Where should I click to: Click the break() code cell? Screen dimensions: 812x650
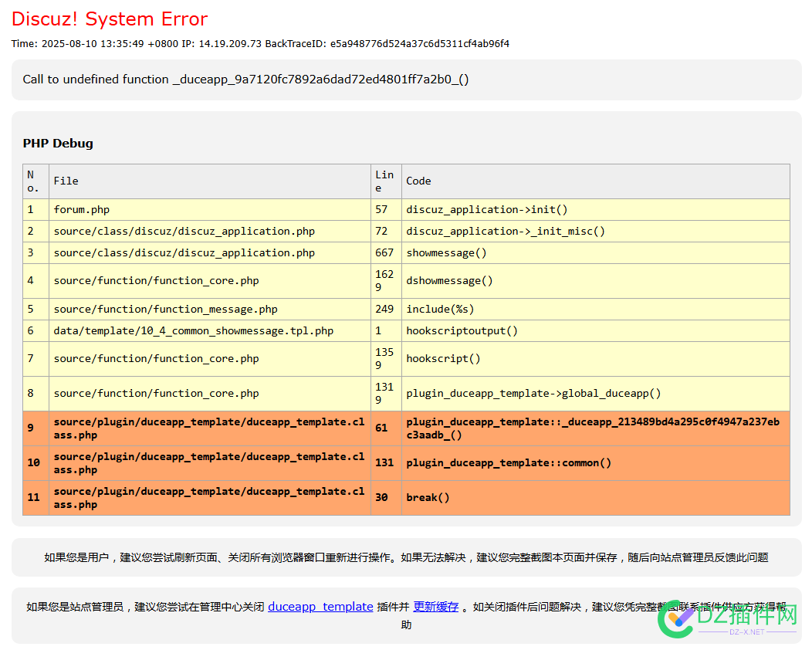[x=596, y=498]
